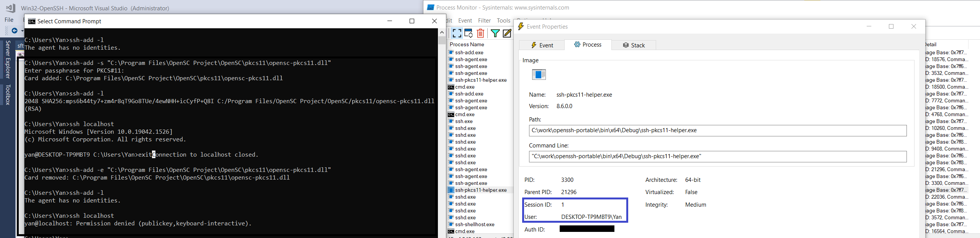Open the Server Explorer side tab

[x=8, y=60]
